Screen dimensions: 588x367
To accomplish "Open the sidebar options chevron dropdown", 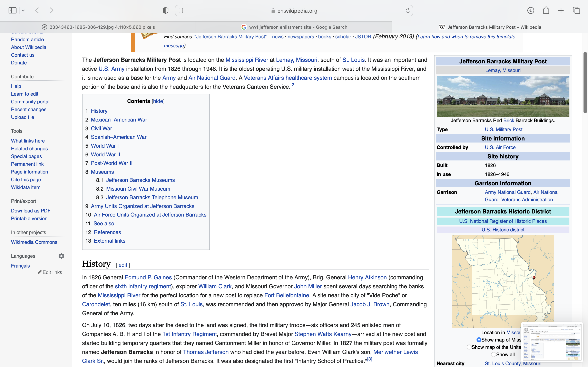I will [23, 10].
